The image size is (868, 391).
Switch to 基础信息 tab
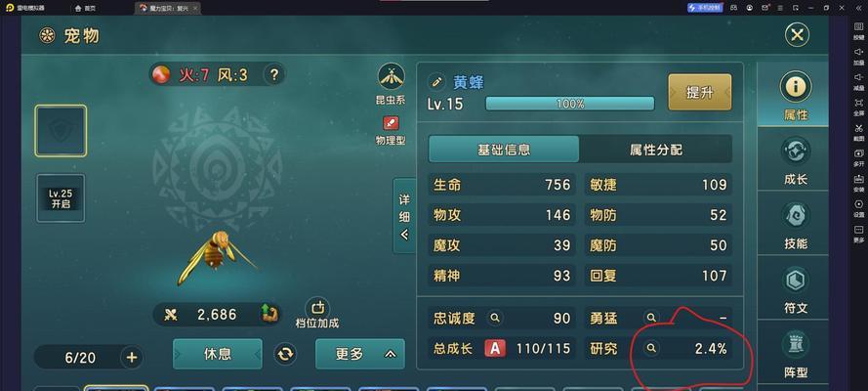504,150
